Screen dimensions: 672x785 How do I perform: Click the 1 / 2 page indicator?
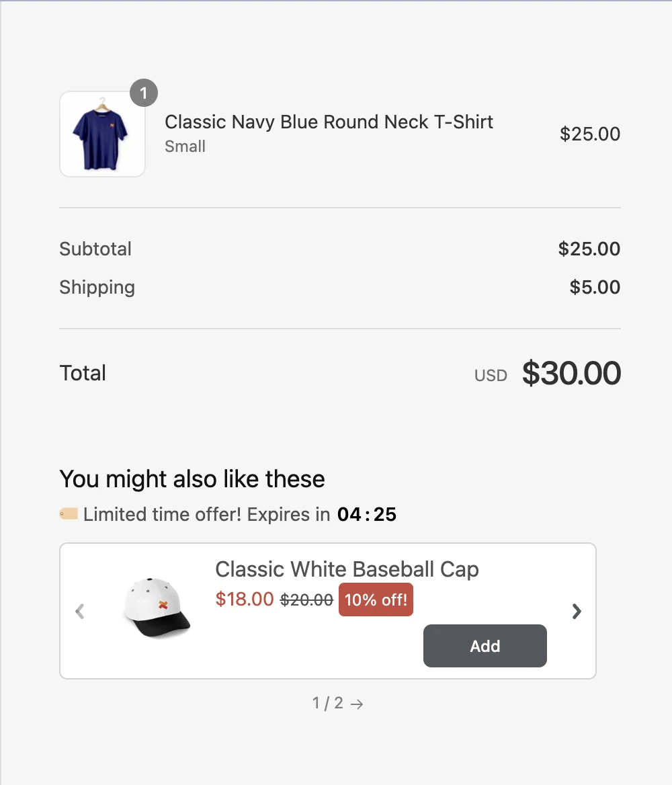(328, 704)
